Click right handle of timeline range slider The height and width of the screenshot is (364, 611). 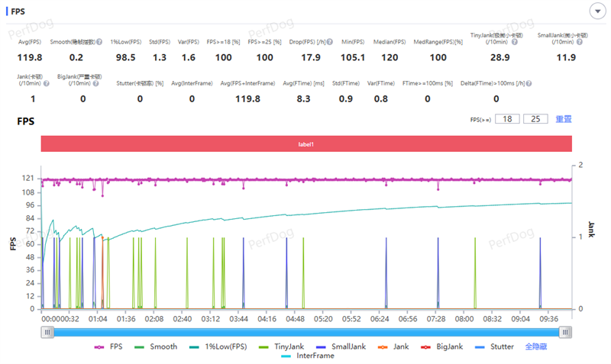pyautogui.click(x=565, y=332)
